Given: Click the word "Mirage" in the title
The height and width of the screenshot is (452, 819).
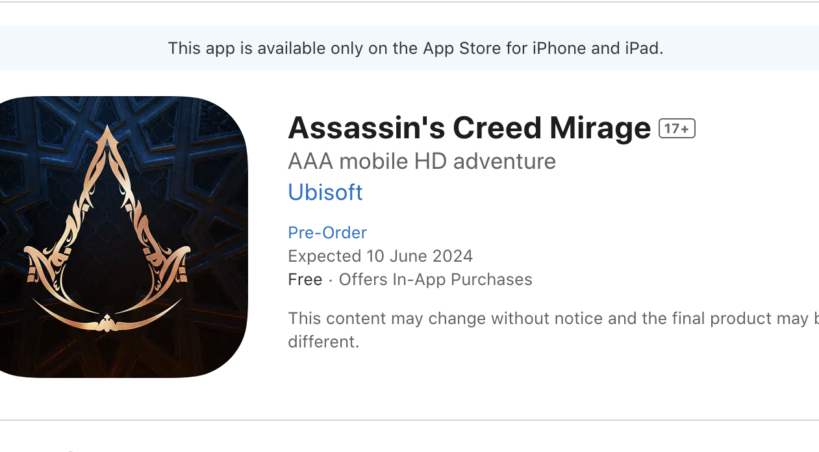Looking at the screenshot, I should coord(600,128).
